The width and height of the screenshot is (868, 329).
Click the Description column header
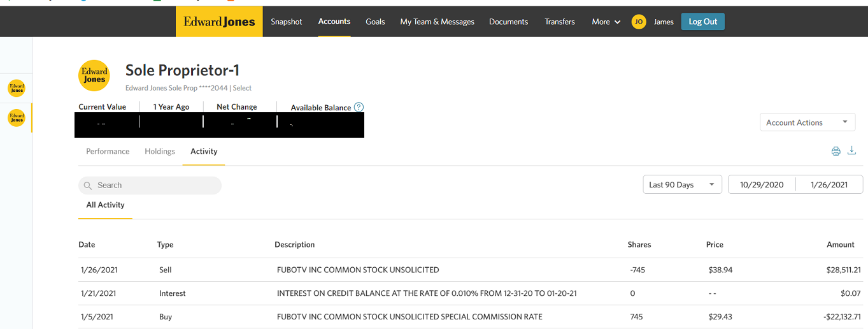tap(294, 245)
